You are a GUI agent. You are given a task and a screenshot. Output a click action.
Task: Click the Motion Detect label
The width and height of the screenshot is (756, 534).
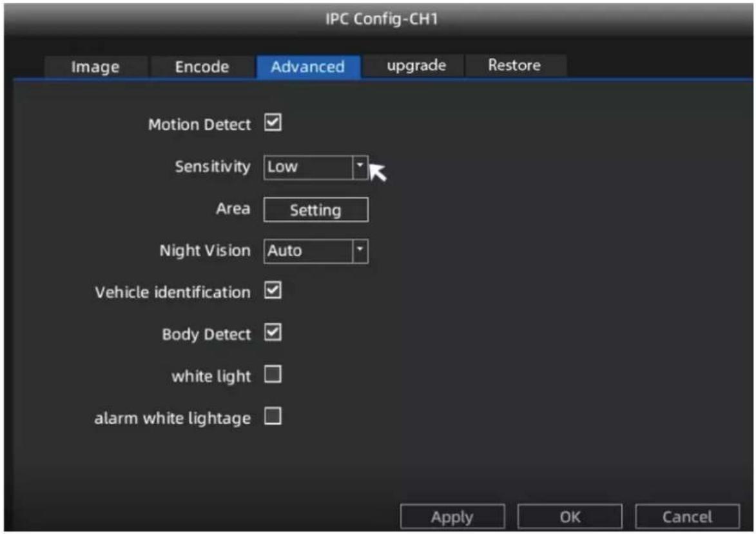pos(200,124)
